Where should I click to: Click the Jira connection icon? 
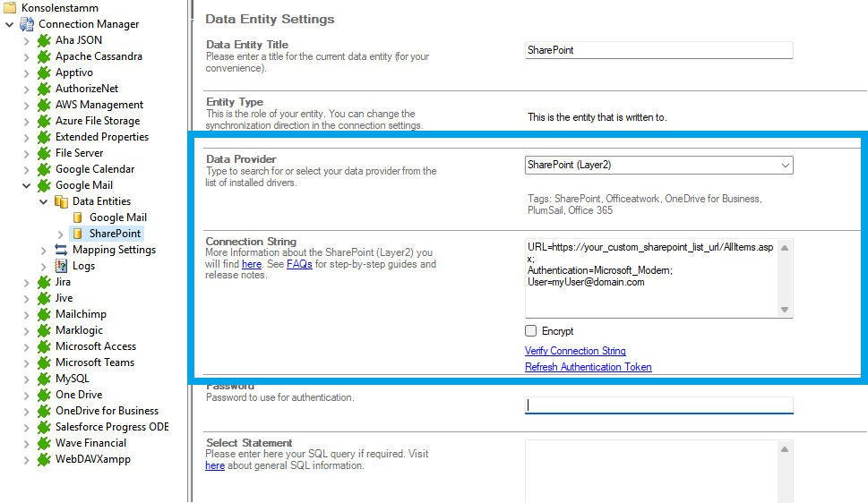coord(44,282)
